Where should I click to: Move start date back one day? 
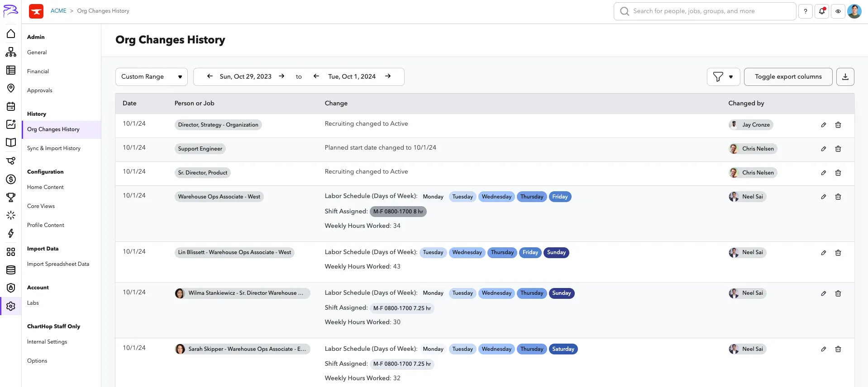(210, 76)
